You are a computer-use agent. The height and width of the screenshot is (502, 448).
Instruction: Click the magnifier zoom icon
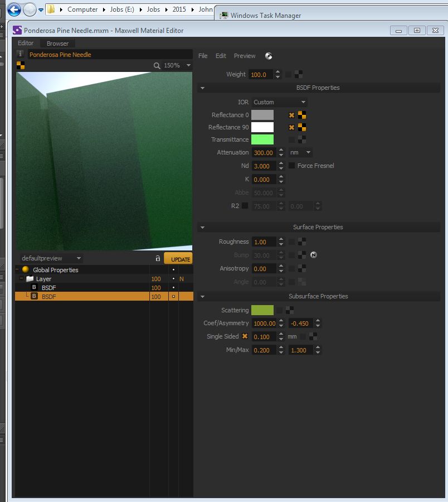tap(157, 66)
